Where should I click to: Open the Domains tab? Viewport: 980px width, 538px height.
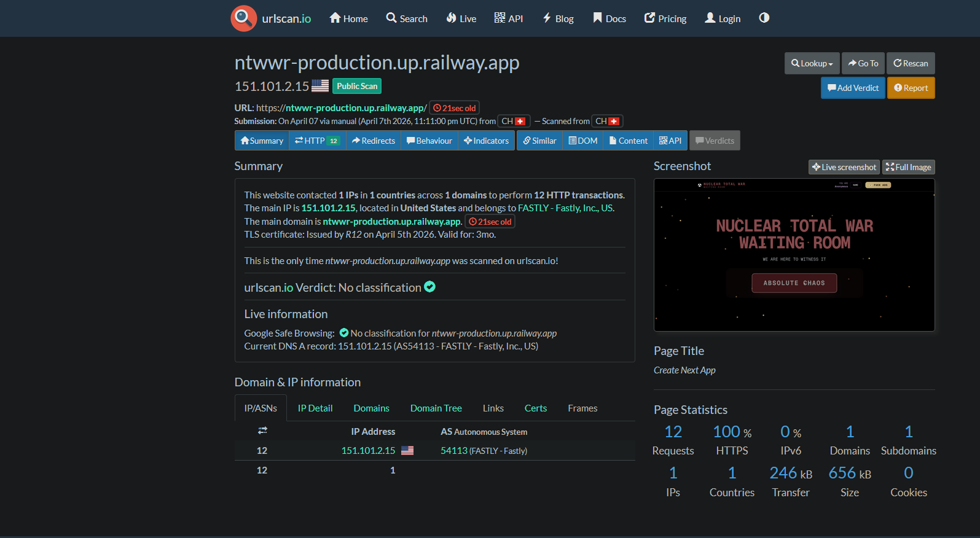(x=372, y=408)
